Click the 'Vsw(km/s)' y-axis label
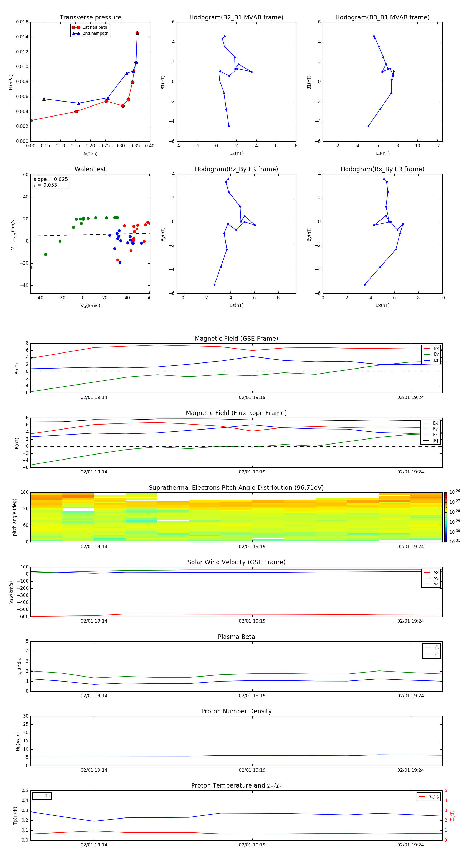Screen dimensions: 473x868 click(11, 592)
